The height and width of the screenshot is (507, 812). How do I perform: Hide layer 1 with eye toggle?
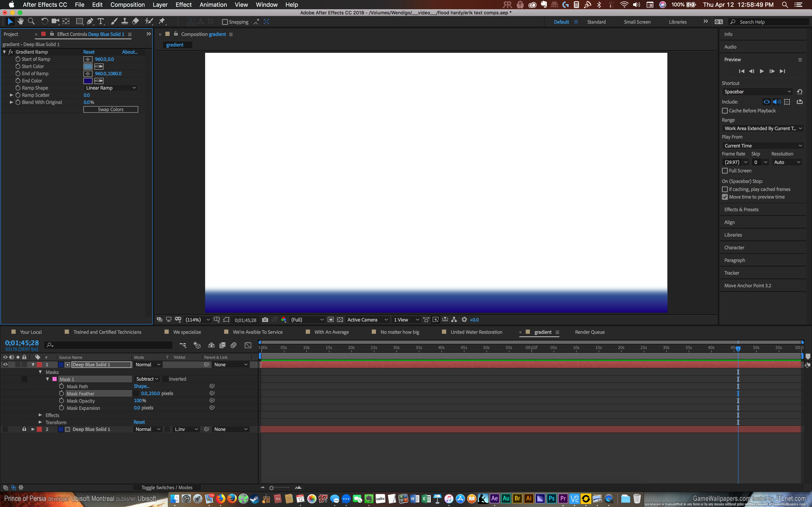(5, 364)
